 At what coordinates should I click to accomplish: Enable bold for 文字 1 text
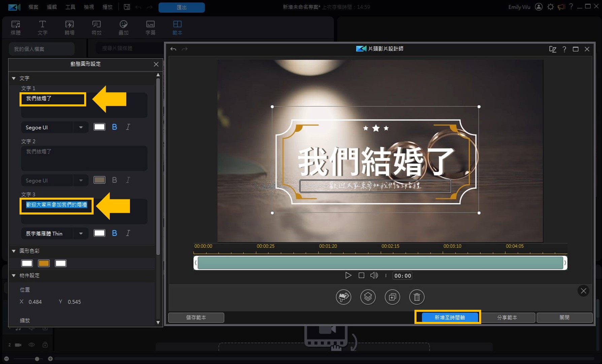click(x=114, y=127)
